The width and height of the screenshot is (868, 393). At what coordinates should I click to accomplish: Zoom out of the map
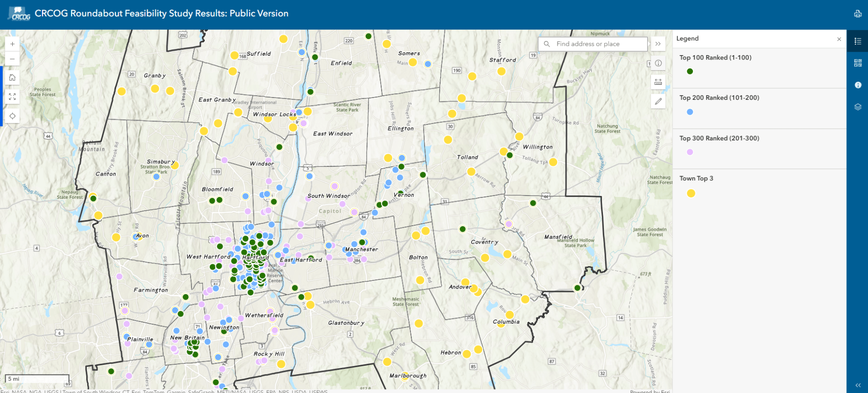coord(12,59)
